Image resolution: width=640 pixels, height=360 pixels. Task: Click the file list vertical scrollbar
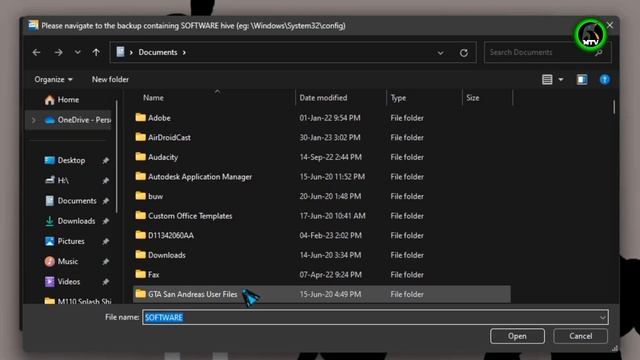pos(613,107)
